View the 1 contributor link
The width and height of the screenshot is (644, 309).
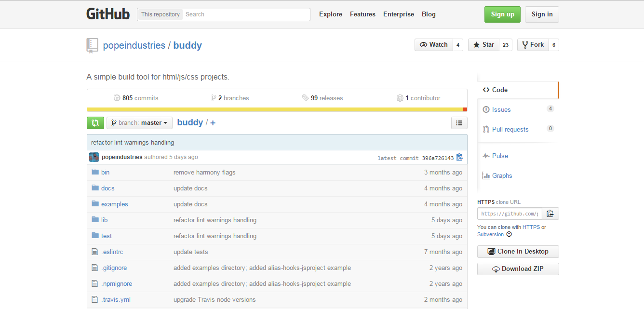[x=418, y=98]
